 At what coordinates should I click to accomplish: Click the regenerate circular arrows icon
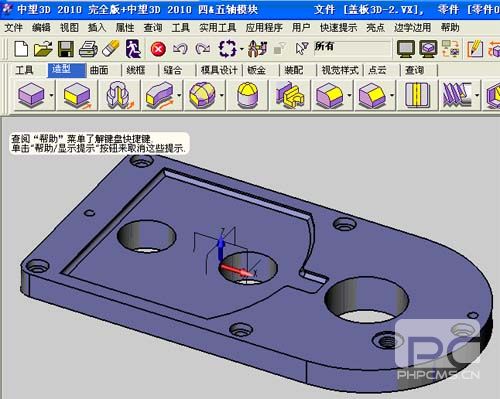227,49
